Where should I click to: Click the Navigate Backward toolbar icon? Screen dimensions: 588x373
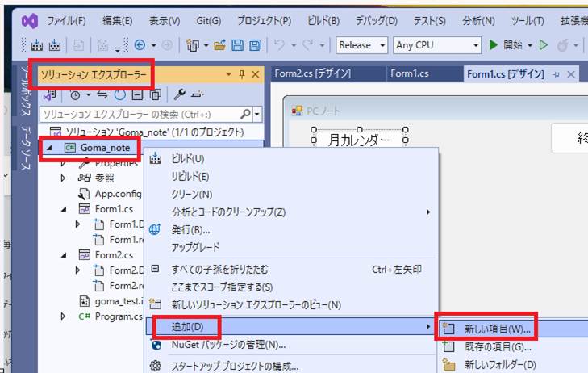(140, 45)
